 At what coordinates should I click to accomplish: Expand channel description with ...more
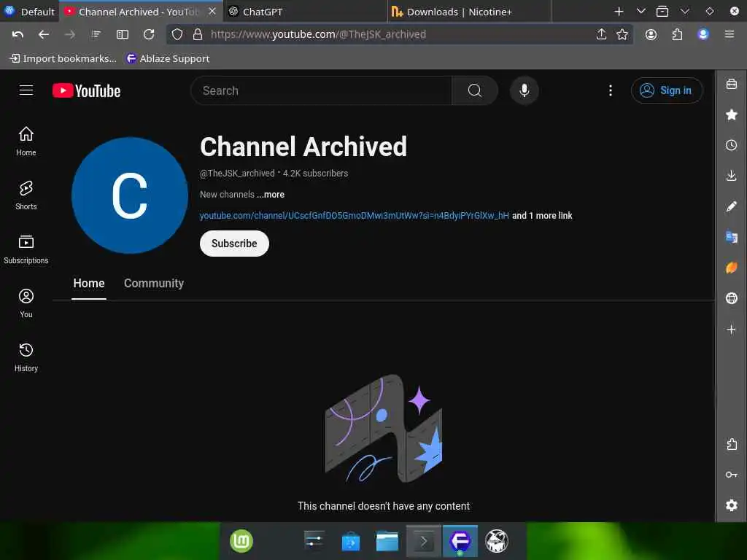(271, 194)
